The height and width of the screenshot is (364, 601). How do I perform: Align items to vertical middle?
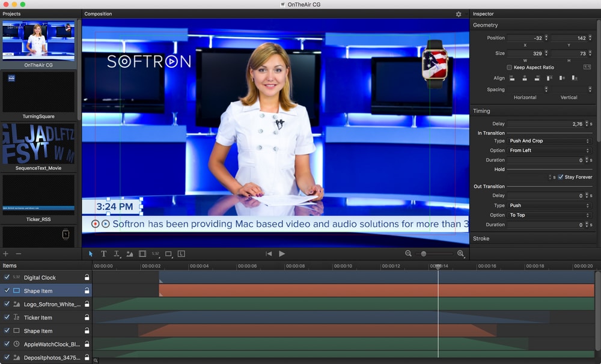pos(562,78)
